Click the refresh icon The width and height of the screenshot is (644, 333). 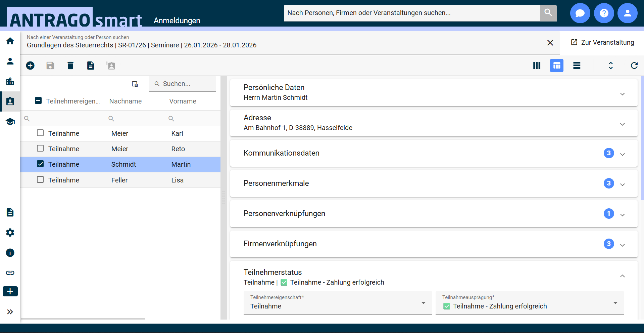(x=634, y=66)
